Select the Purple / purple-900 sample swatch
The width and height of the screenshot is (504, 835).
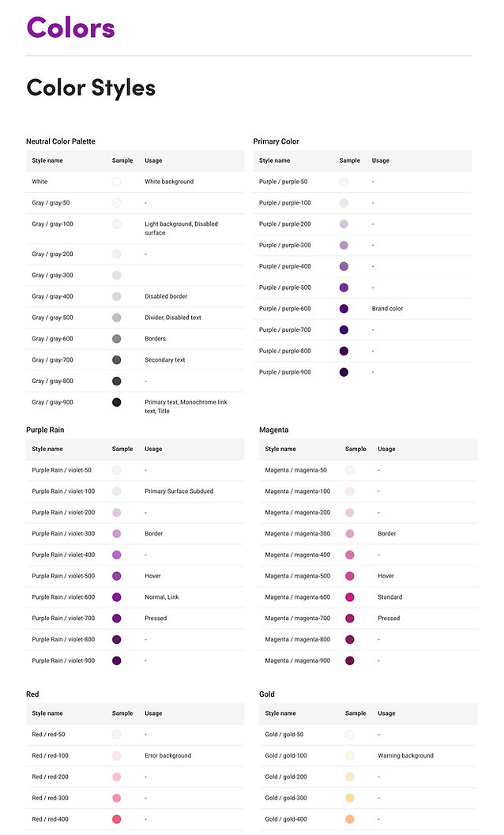pos(344,372)
